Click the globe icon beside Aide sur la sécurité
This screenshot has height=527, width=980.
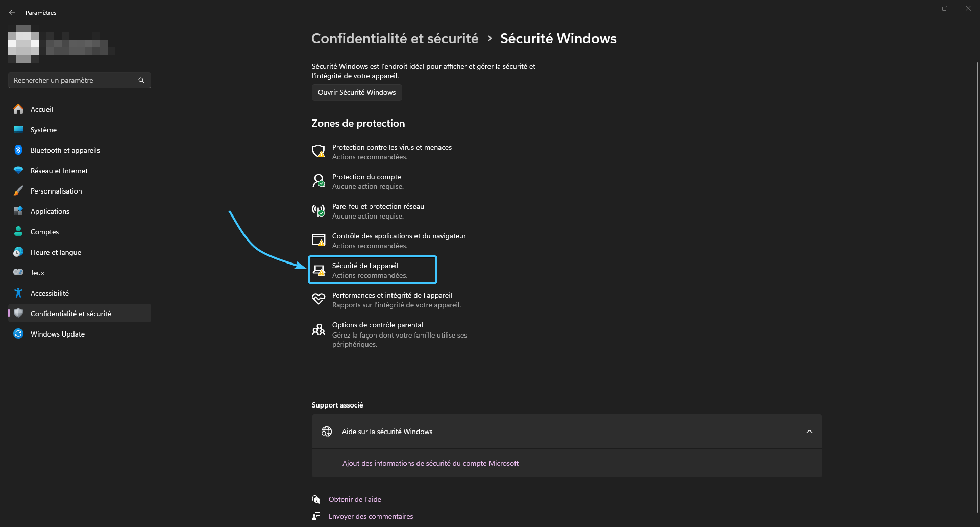pos(327,432)
